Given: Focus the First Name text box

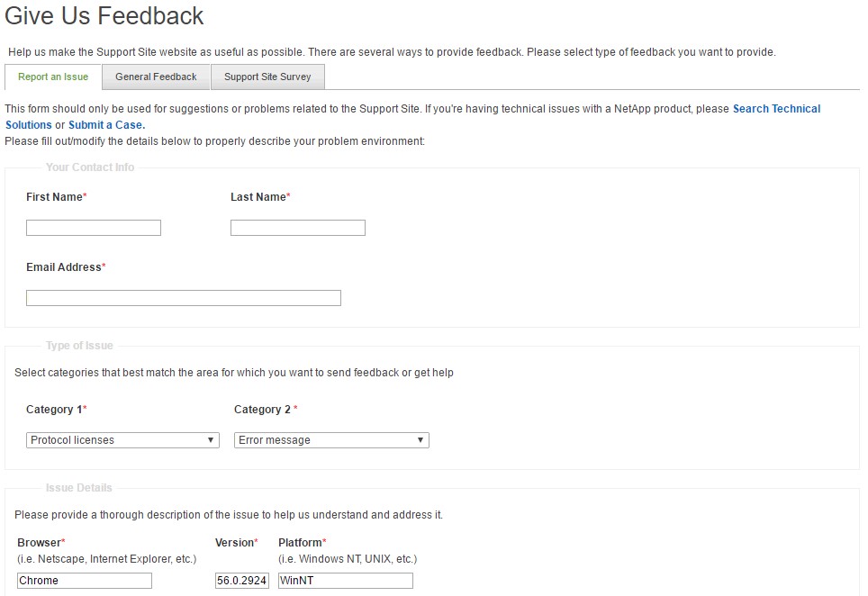Looking at the screenshot, I should click(94, 228).
